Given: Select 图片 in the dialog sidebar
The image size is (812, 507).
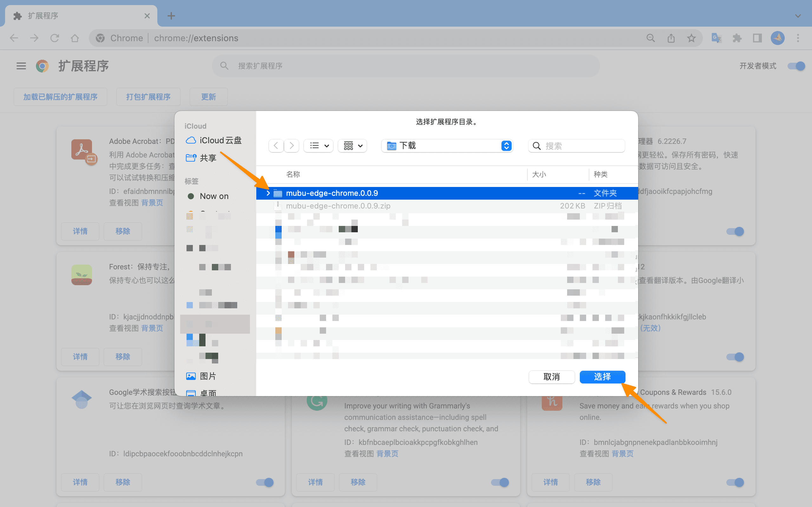Looking at the screenshot, I should tap(207, 376).
